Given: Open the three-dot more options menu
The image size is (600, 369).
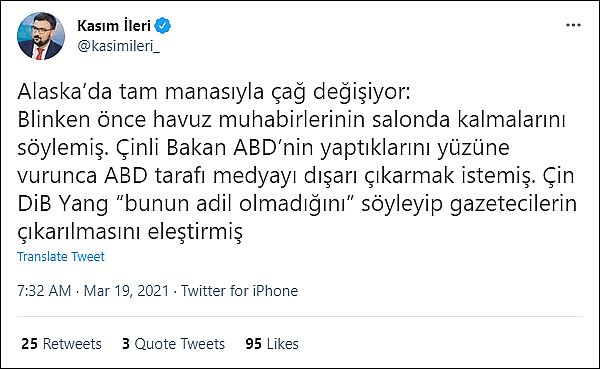Looking at the screenshot, I should click(x=573, y=25).
